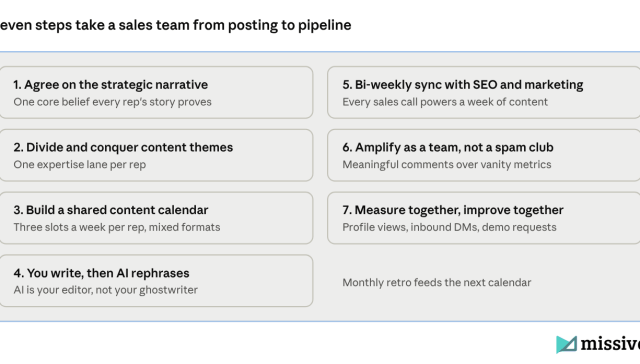The height and width of the screenshot is (364, 640).
Task: Click the Missive logo icon
Action: pyautogui.click(x=567, y=344)
